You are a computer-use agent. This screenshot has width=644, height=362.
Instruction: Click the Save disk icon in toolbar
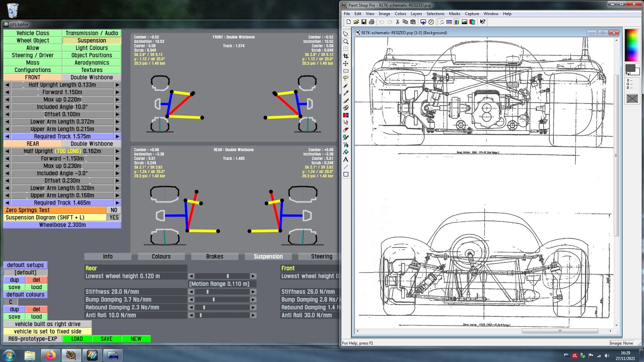pyautogui.click(x=364, y=22)
